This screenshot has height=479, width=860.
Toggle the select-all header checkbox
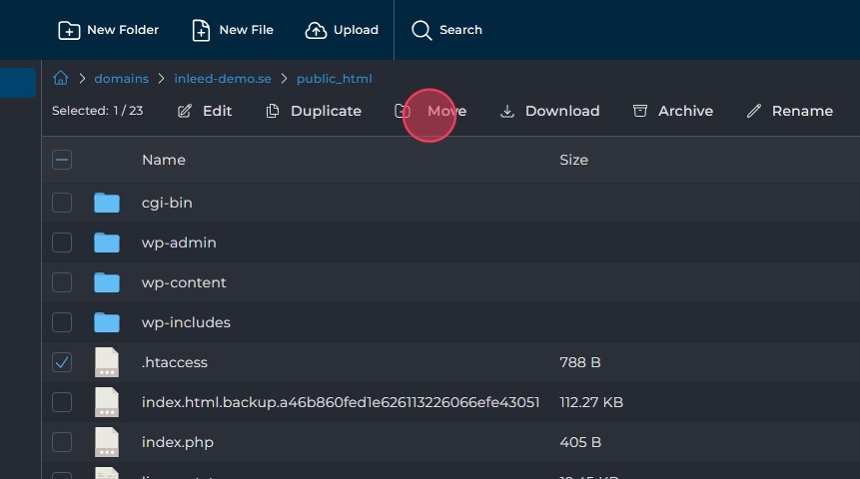point(62,160)
